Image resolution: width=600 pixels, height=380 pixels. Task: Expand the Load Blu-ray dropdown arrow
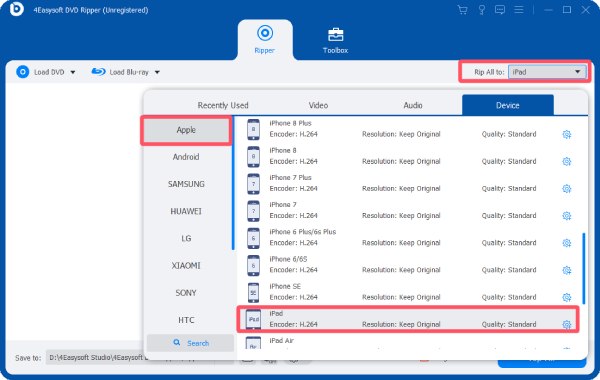(x=157, y=72)
